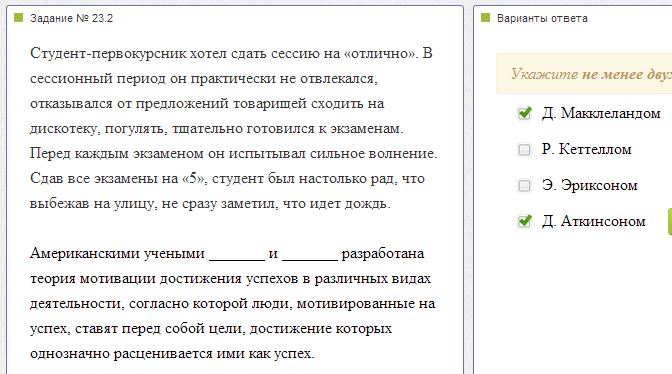Viewport: 672px width, 374px height.
Task: Click green button right of Д. Аткинсоном
Action: [670, 221]
